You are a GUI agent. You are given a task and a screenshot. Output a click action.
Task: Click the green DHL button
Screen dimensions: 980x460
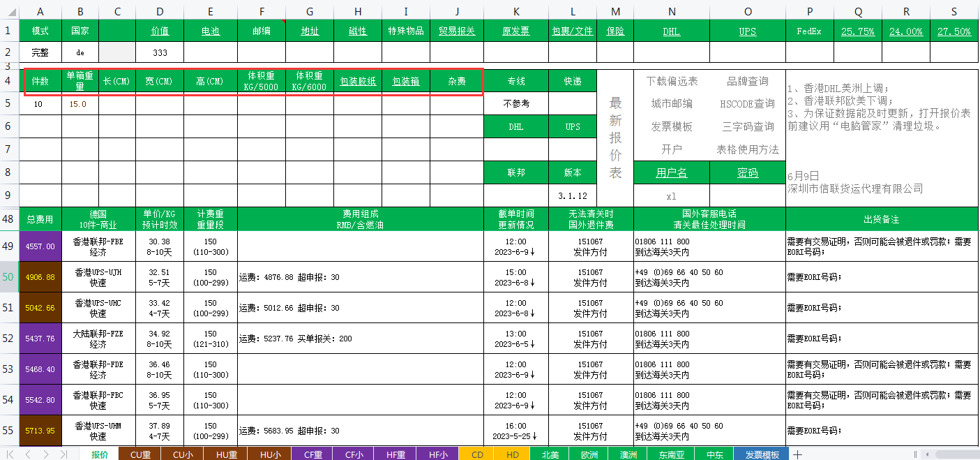coord(515,127)
